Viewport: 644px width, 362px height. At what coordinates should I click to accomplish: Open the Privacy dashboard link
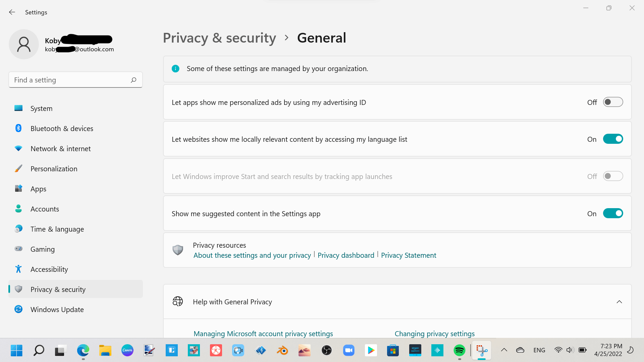(346, 255)
